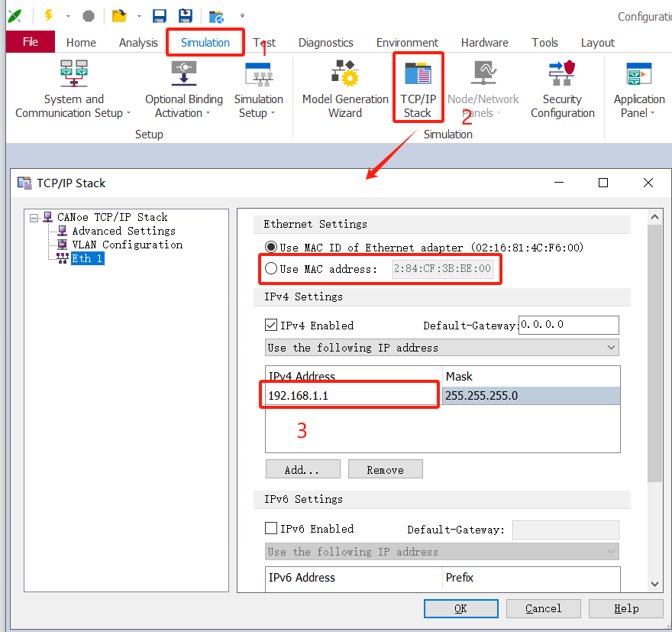This screenshot has width=672, height=632.
Task: Open IPv4 address mode dropdown
Action: tap(442, 348)
